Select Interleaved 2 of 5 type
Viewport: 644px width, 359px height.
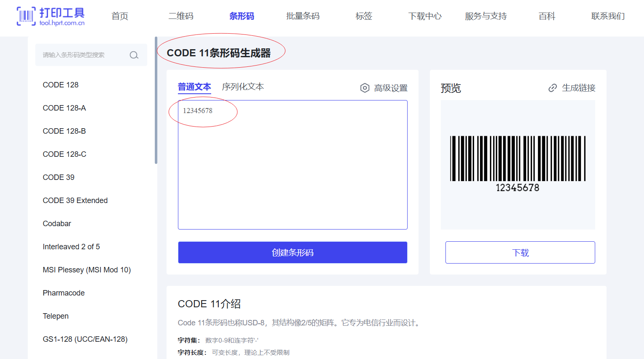(71, 247)
